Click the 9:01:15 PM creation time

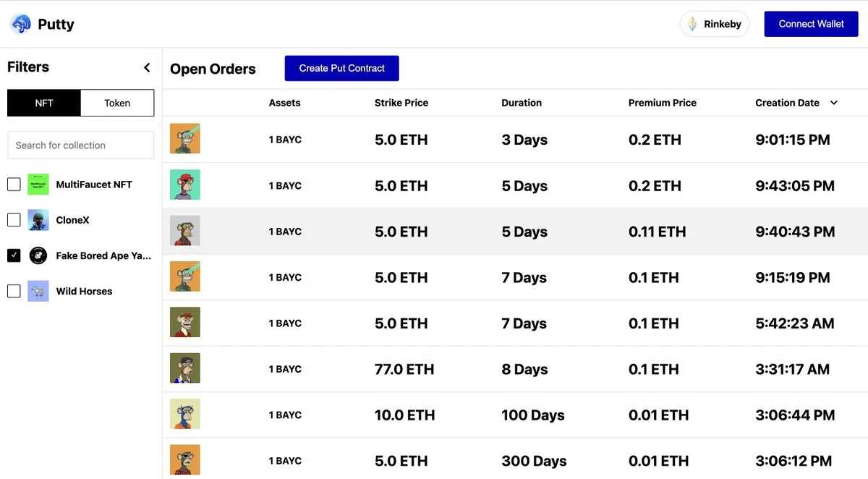[793, 140]
